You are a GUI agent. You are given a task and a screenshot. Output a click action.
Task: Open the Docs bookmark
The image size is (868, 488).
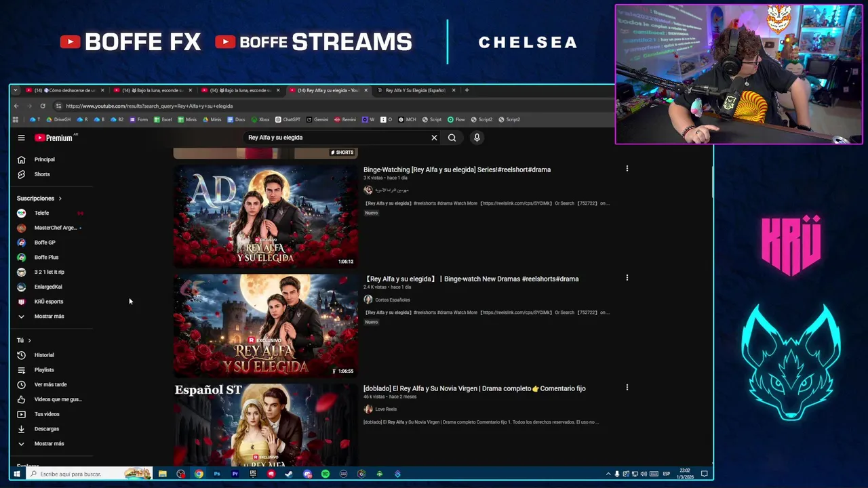tap(236, 119)
